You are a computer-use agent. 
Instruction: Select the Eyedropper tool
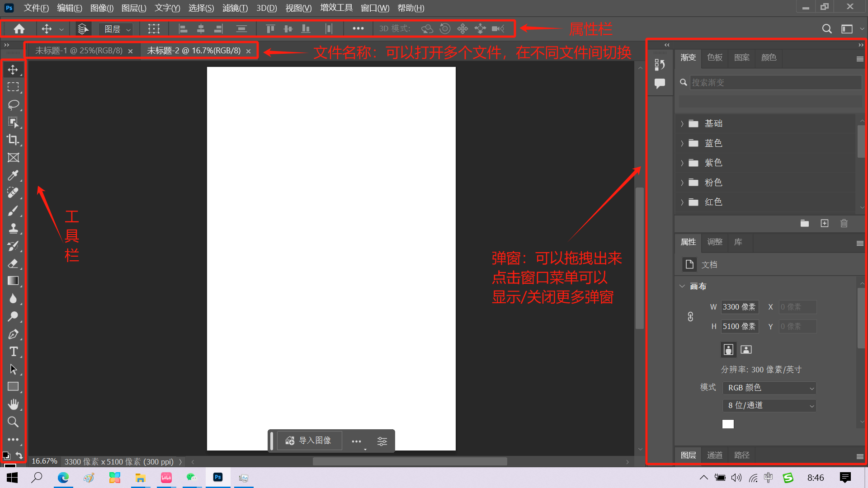[x=13, y=175]
